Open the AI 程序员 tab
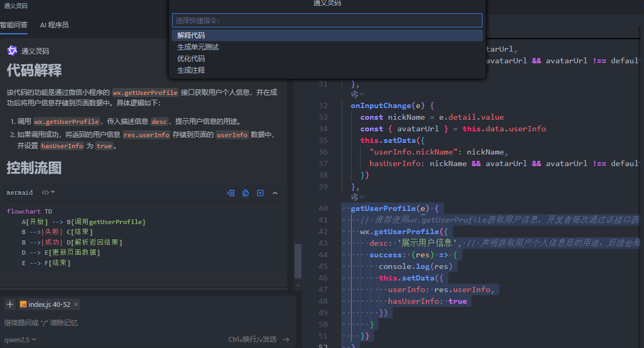The width and height of the screenshot is (644, 348). tap(54, 25)
